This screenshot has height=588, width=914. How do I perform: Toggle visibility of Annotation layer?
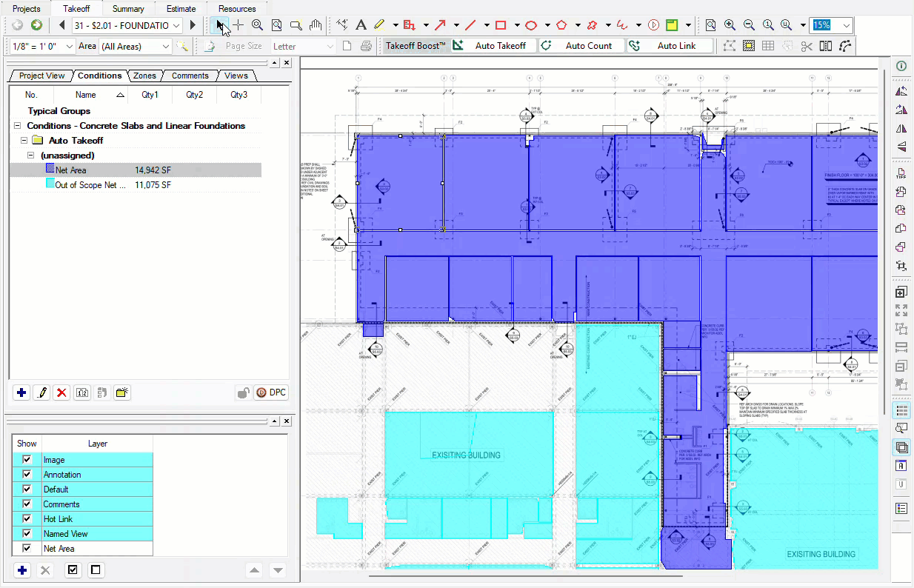27,475
